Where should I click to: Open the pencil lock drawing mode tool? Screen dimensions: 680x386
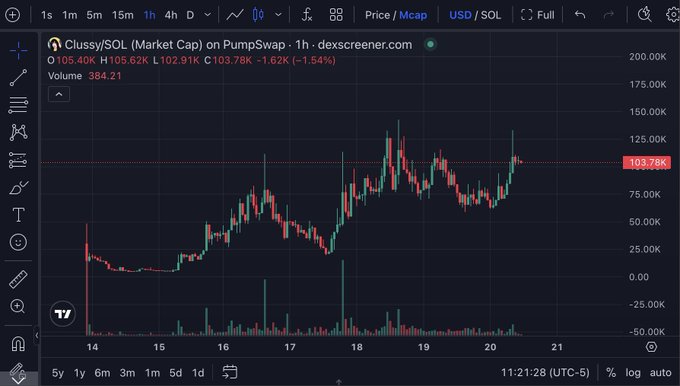point(18,371)
